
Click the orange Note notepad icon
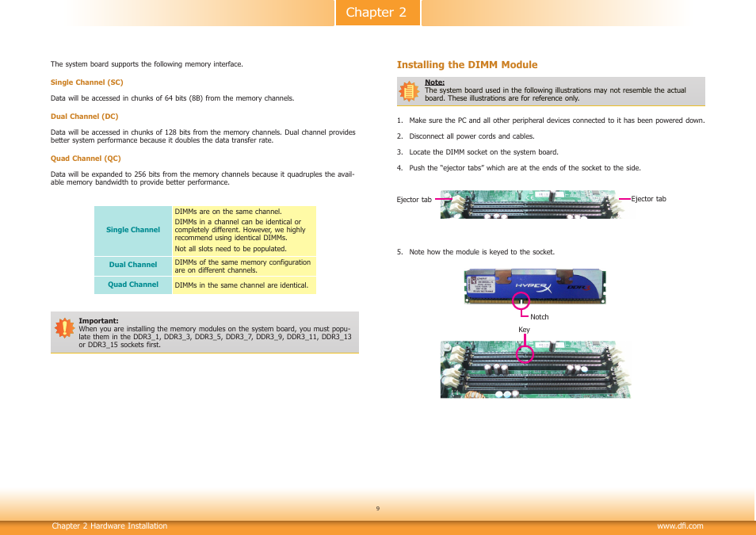click(x=409, y=91)
